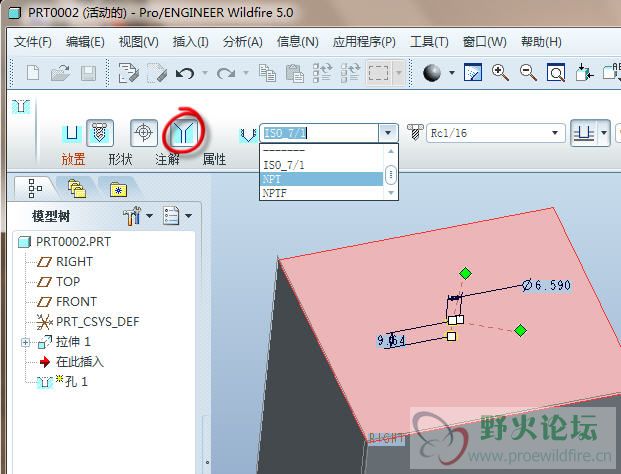Toggle the standard threaded hole button

pos(100,133)
